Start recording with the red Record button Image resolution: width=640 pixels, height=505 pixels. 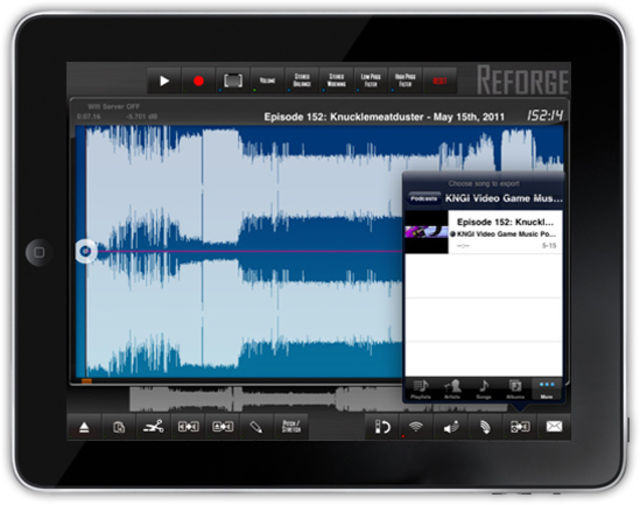click(x=199, y=81)
